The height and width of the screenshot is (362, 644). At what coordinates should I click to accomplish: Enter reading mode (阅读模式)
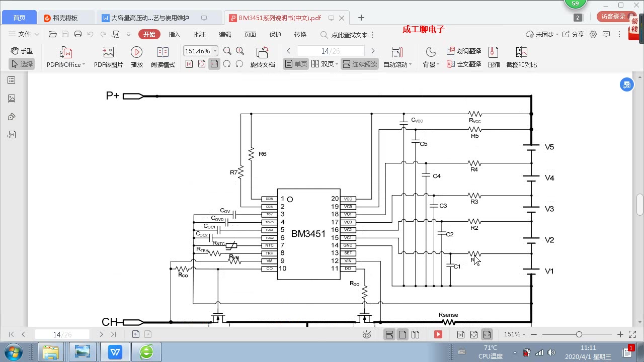coord(163,57)
